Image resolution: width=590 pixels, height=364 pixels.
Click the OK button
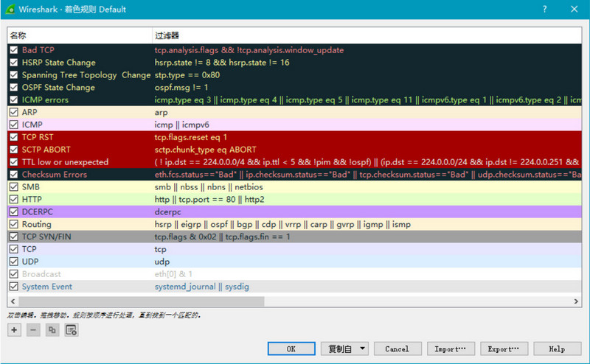291,349
